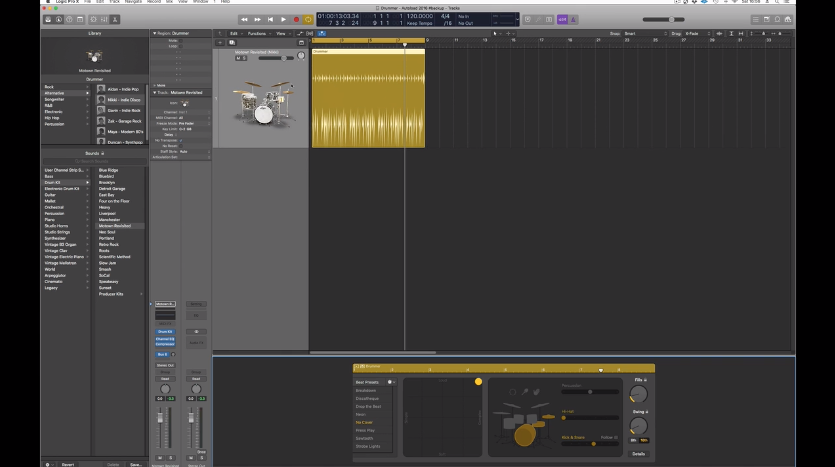Image resolution: width=835 pixels, height=467 pixels.
Task: Click the horizontal auto zoom button
Action: pyautogui.click(x=741, y=34)
